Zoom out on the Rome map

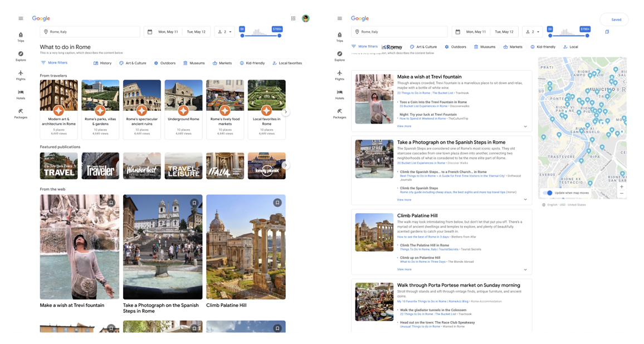point(621,193)
